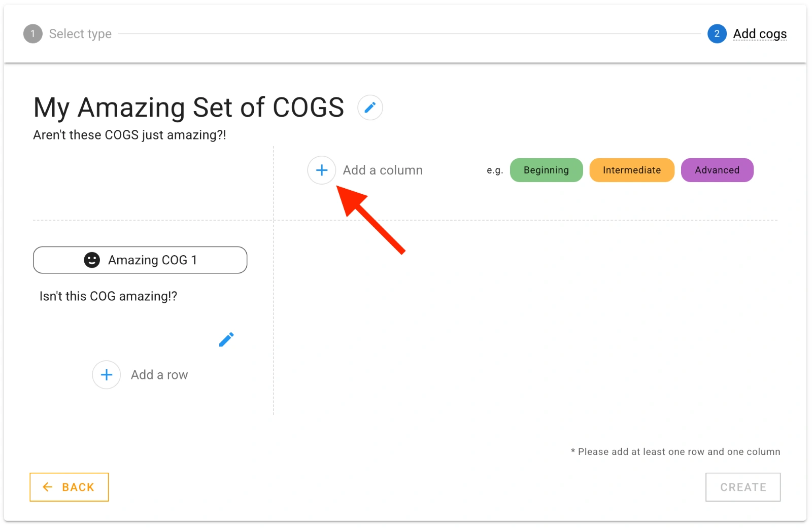Select the purple Advanced chip
The width and height of the screenshot is (812, 528).
(717, 170)
